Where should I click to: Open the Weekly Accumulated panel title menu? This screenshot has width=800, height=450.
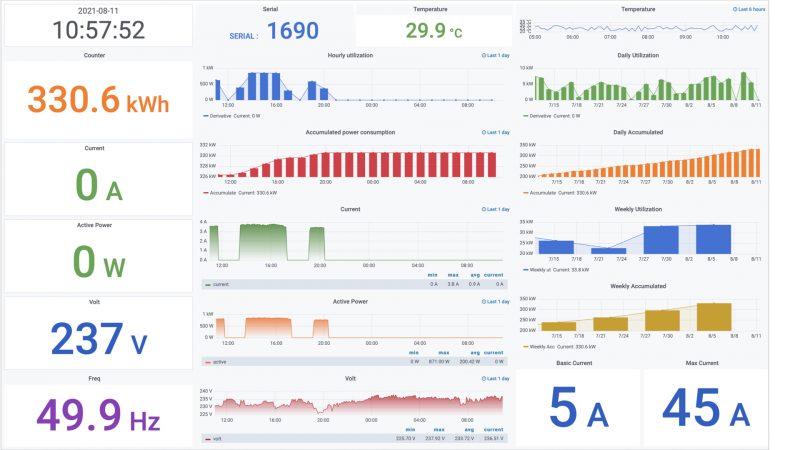[x=638, y=286]
